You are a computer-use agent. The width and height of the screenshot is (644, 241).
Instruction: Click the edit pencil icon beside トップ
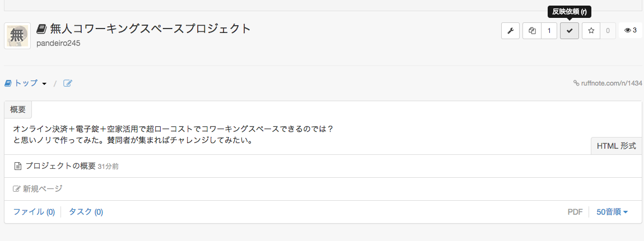click(68, 83)
